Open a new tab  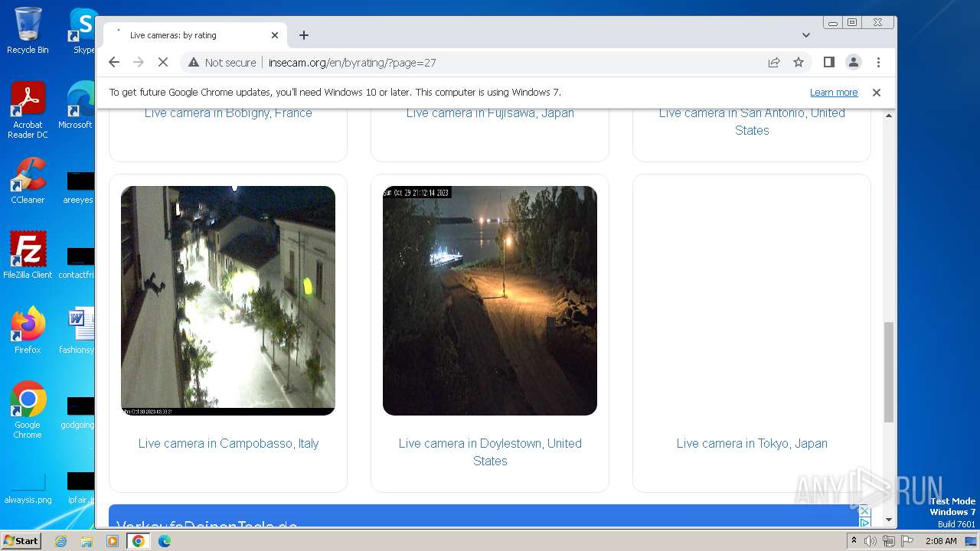point(304,35)
